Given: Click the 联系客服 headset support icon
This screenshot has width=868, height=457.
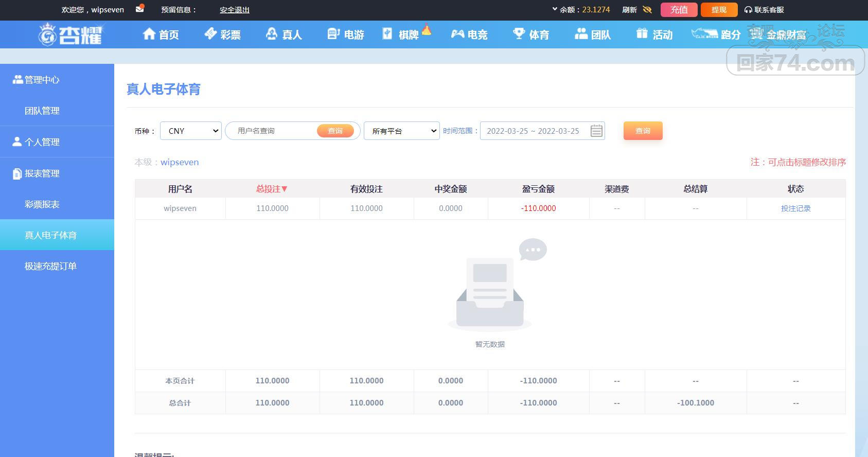Looking at the screenshot, I should point(748,10).
